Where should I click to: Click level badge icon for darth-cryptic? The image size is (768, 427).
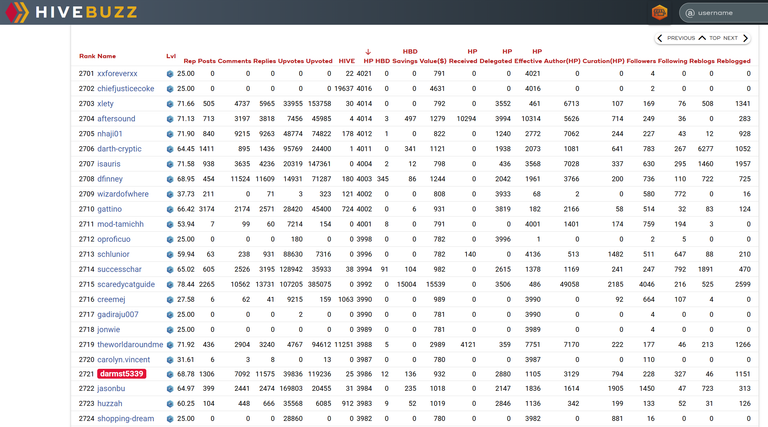(170, 149)
